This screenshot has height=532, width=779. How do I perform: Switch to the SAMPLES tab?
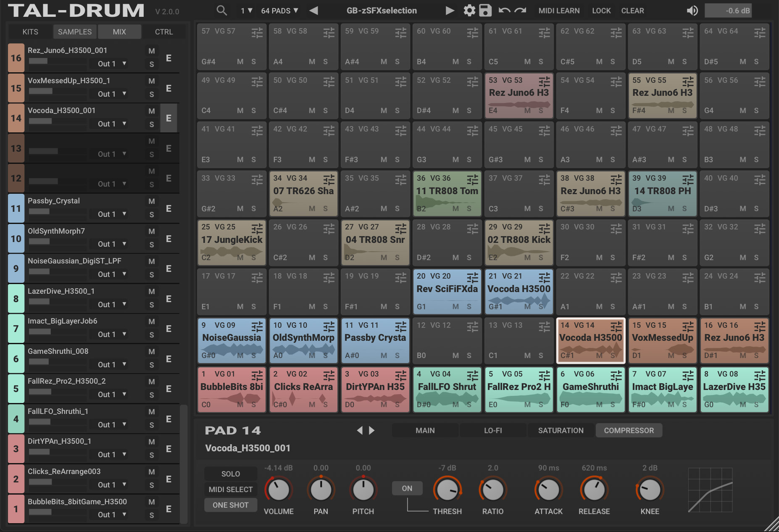[x=75, y=32]
